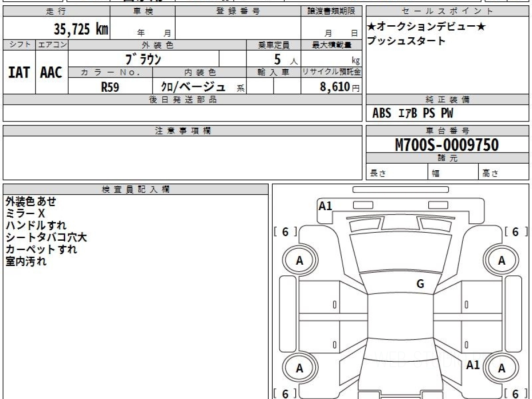
Task: Click the 譲渡書類期限 header
Action: point(331,12)
